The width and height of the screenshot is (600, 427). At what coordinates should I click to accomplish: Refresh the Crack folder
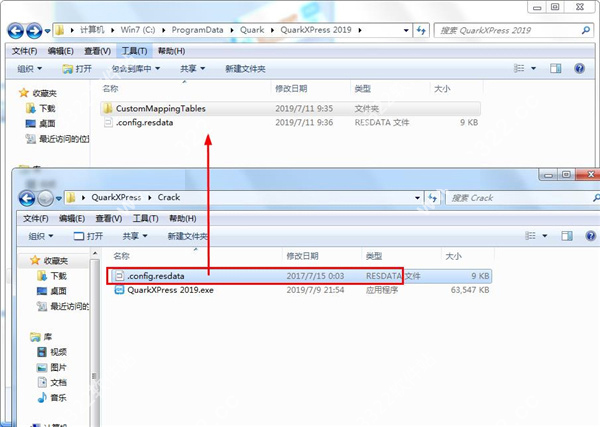click(432, 198)
